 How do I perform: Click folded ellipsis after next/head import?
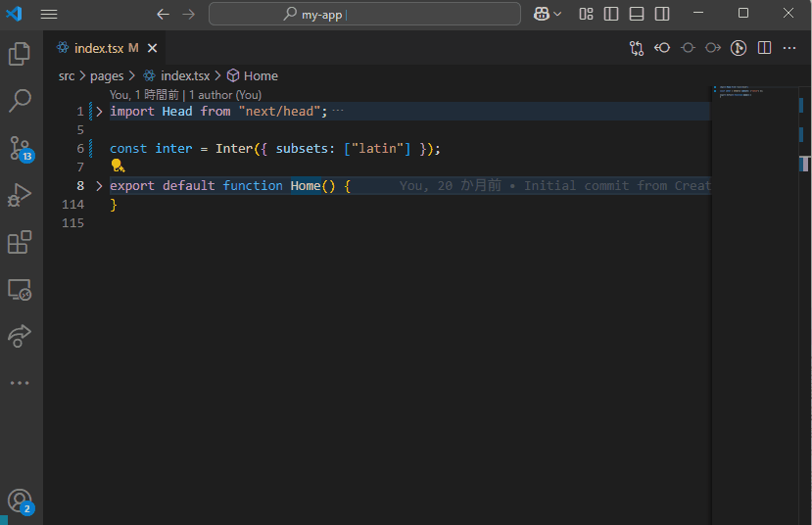[338, 111]
